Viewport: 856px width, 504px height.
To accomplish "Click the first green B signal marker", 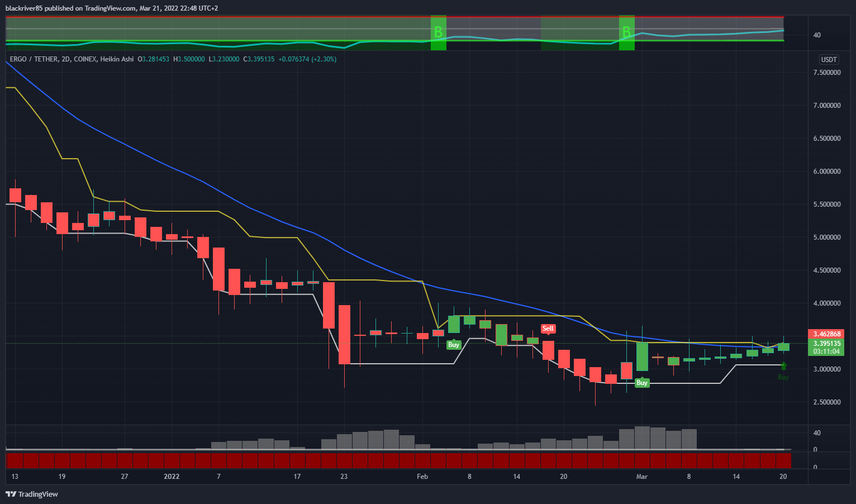I will (x=439, y=32).
